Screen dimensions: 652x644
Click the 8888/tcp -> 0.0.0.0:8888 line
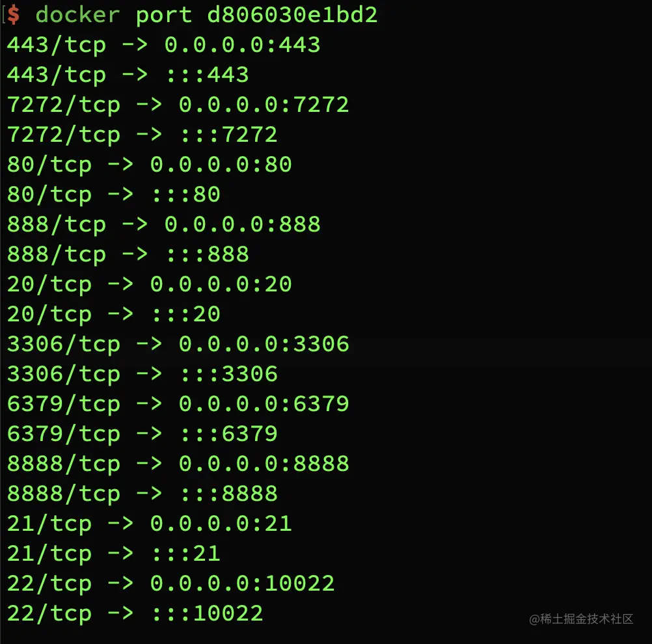click(x=178, y=464)
